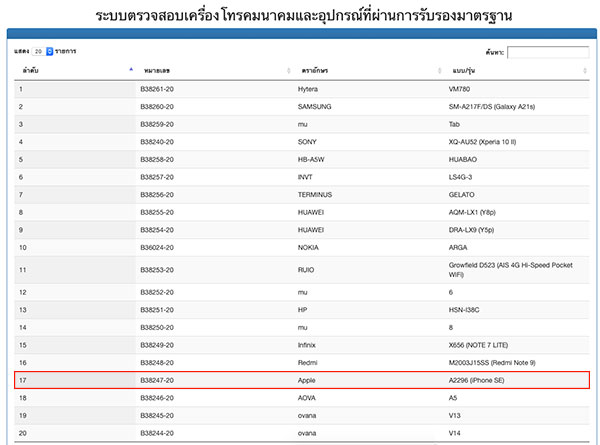The image size is (600, 445).
Task: Select cell B38257-20
Action: [x=157, y=177]
